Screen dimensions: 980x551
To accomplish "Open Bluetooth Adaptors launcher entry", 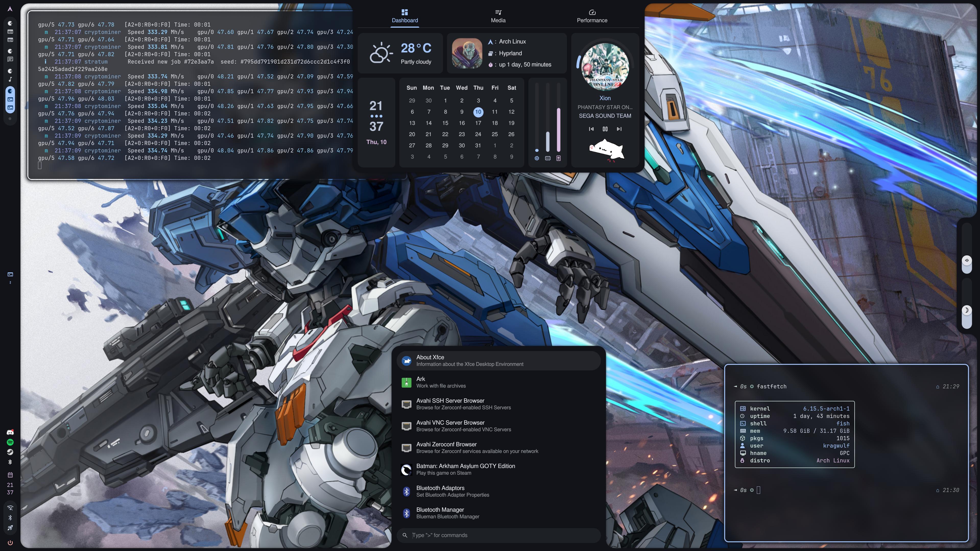I will [x=498, y=491].
